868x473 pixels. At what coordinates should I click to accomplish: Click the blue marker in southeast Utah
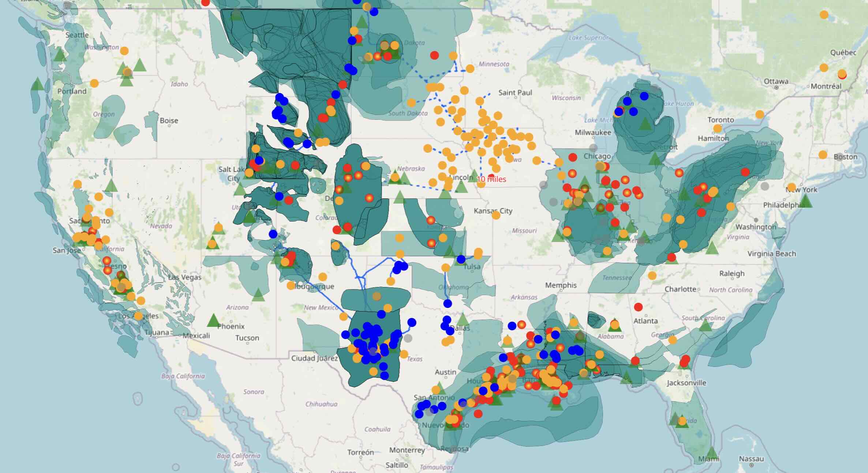coord(273,234)
